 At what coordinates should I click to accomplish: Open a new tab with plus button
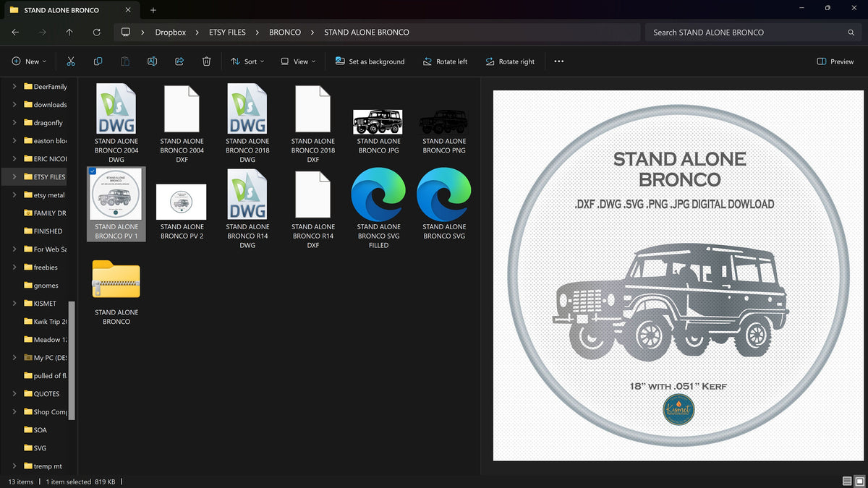[153, 10]
